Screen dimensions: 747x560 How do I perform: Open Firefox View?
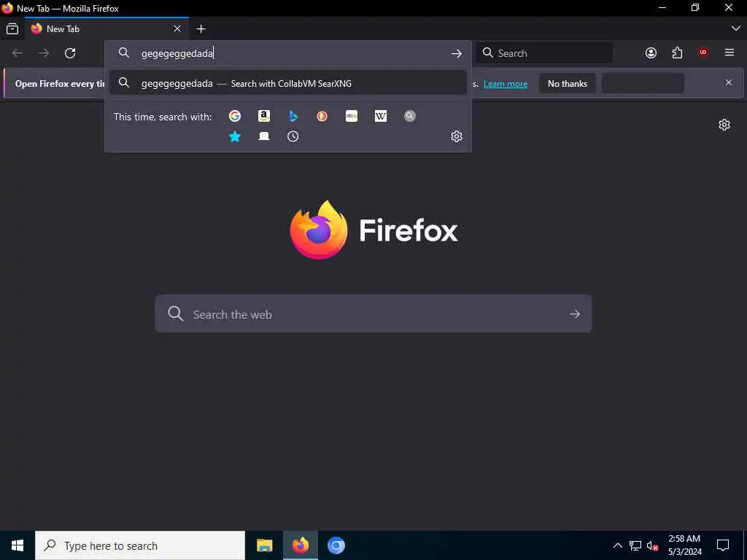pos(12,29)
